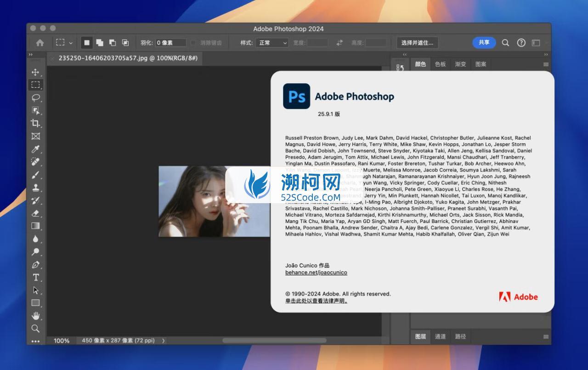This screenshot has height=370, width=588.
Task: Click the swap width and height arrows
Action: coord(339,42)
